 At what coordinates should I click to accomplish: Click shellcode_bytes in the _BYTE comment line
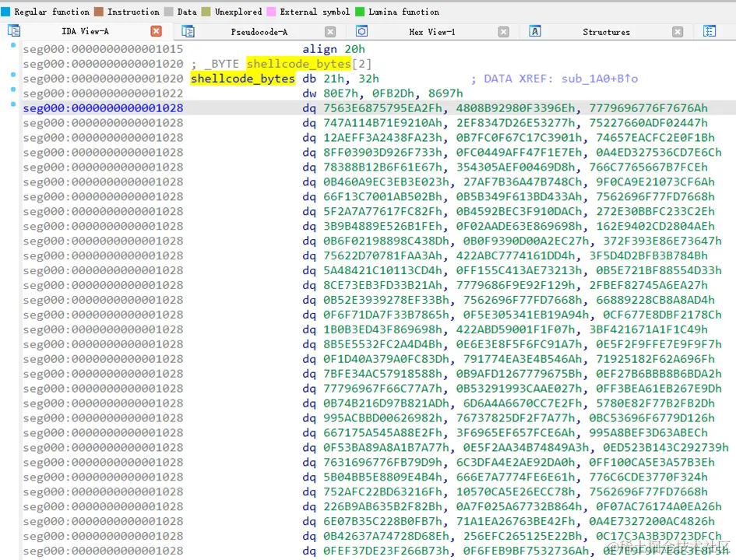[x=298, y=64]
